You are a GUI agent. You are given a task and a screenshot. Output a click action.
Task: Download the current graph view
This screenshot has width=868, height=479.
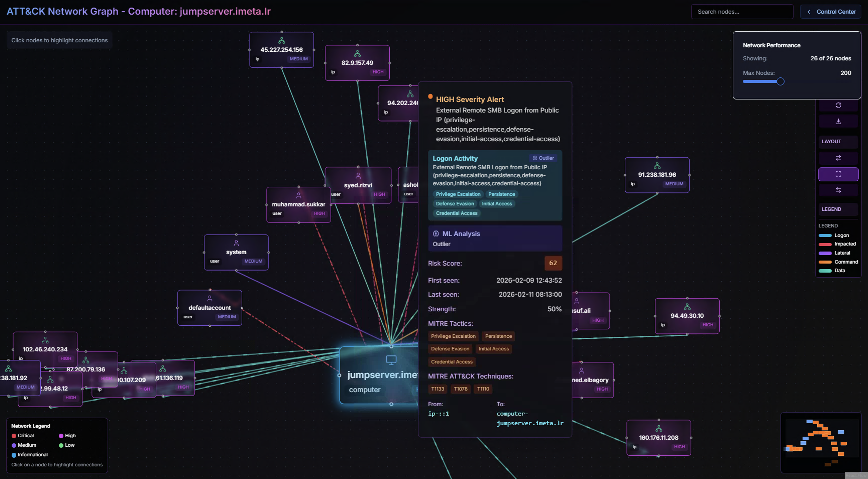[x=838, y=121]
